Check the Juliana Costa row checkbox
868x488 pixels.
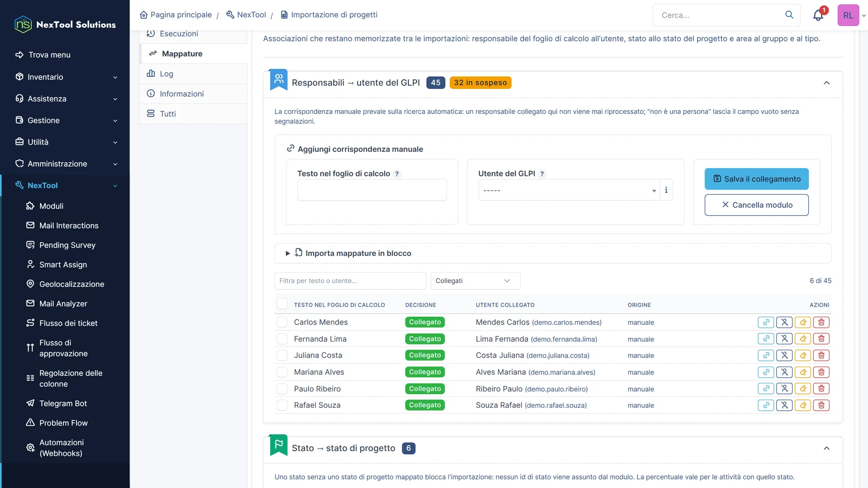click(x=282, y=355)
